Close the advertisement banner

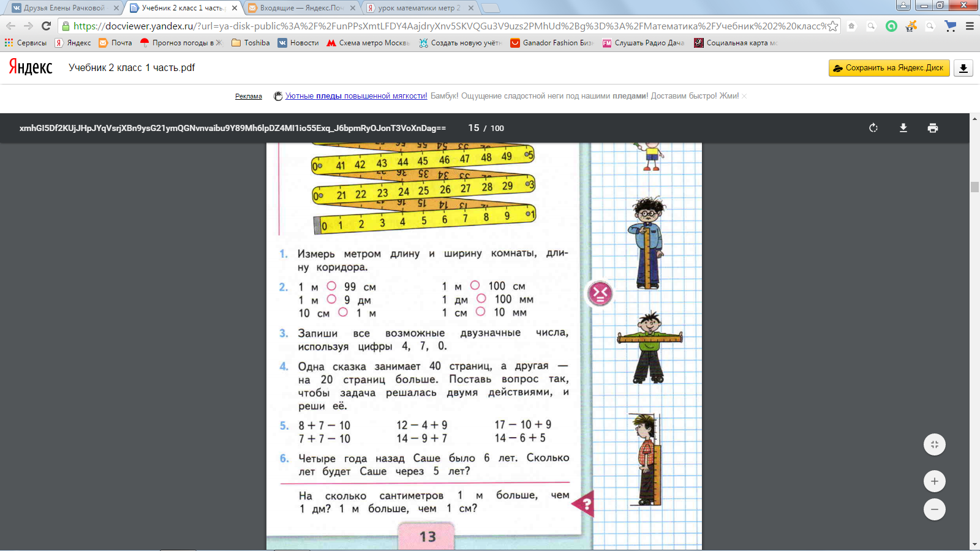[744, 96]
